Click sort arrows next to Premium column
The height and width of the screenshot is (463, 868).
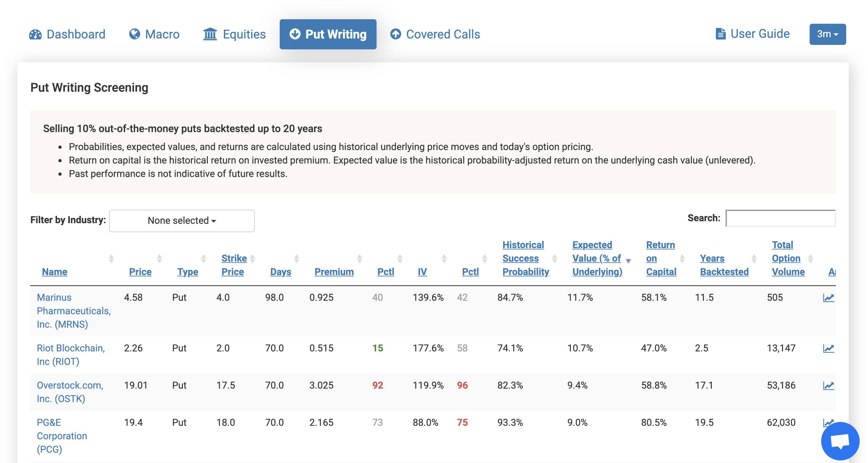360,258
